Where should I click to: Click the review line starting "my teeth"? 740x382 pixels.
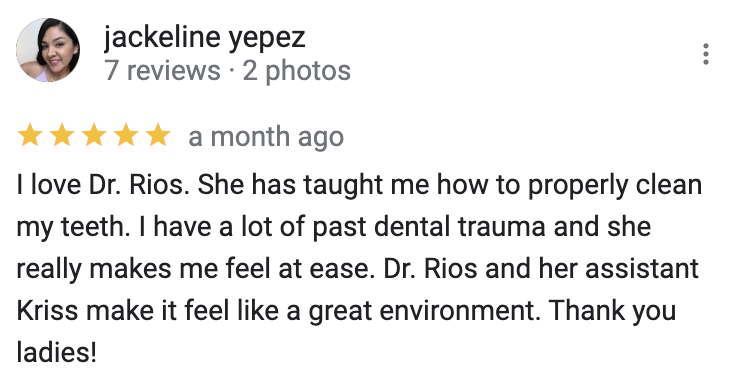(334, 227)
